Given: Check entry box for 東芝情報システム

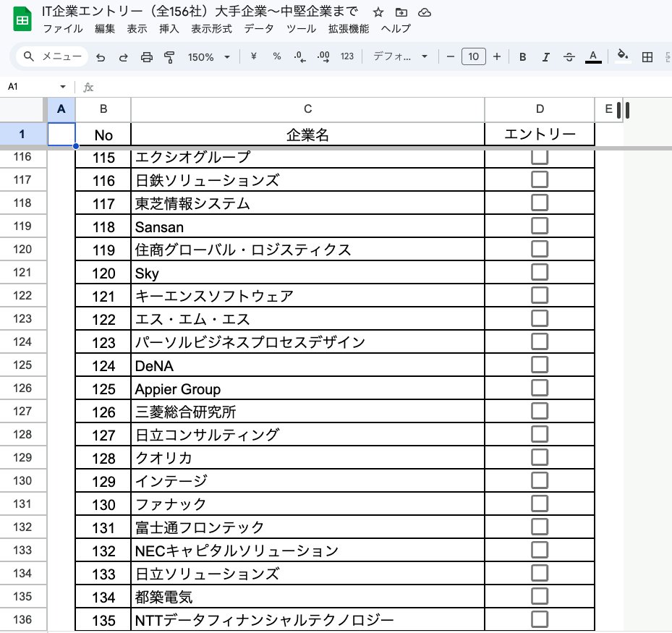Looking at the screenshot, I should point(540,203).
